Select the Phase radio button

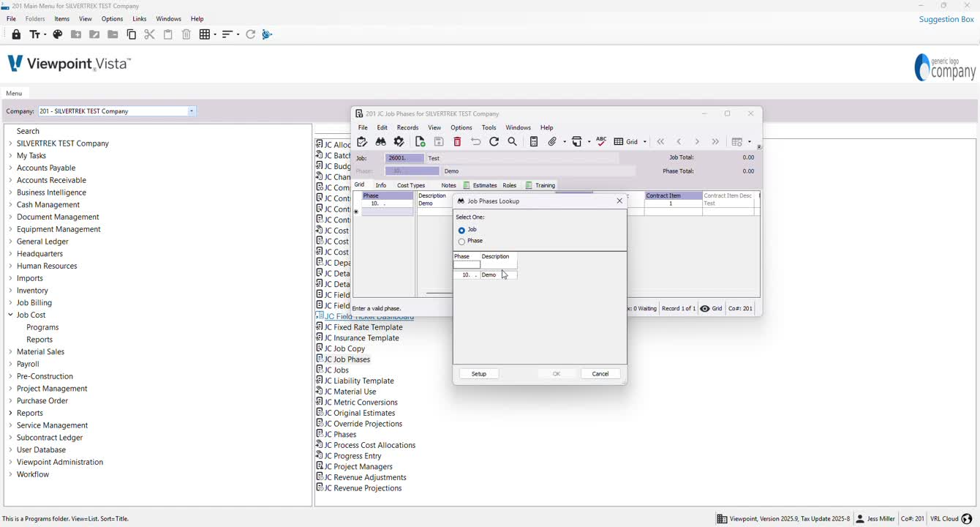click(461, 242)
